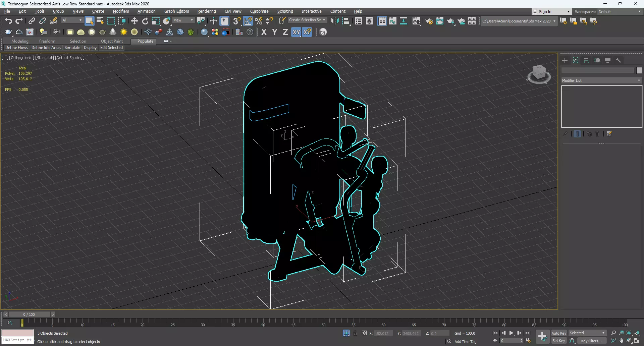The width and height of the screenshot is (644, 346).
Task: Select the Rotate tool in main toolbar
Action: (145, 21)
